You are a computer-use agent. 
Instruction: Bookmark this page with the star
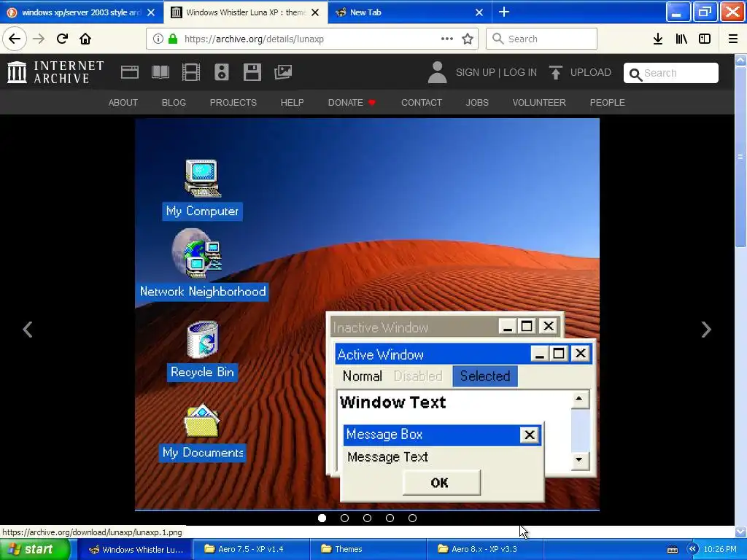(x=468, y=39)
